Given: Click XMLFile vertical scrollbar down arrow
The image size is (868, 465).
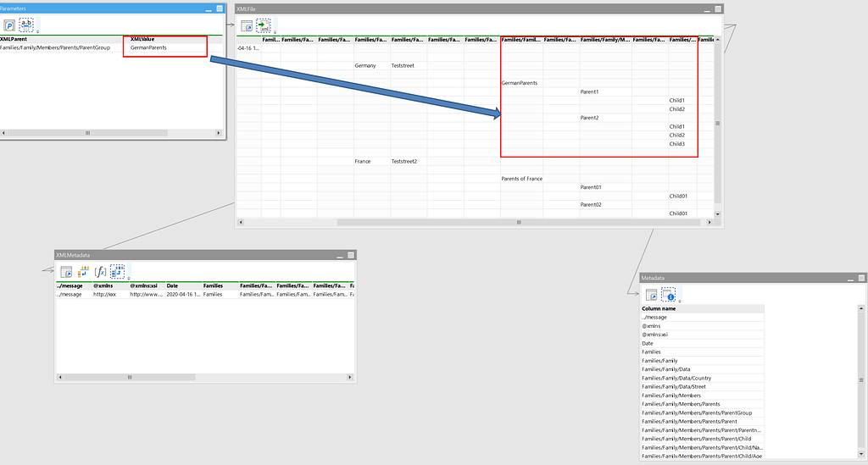Looking at the screenshot, I should [x=717, y=214].
